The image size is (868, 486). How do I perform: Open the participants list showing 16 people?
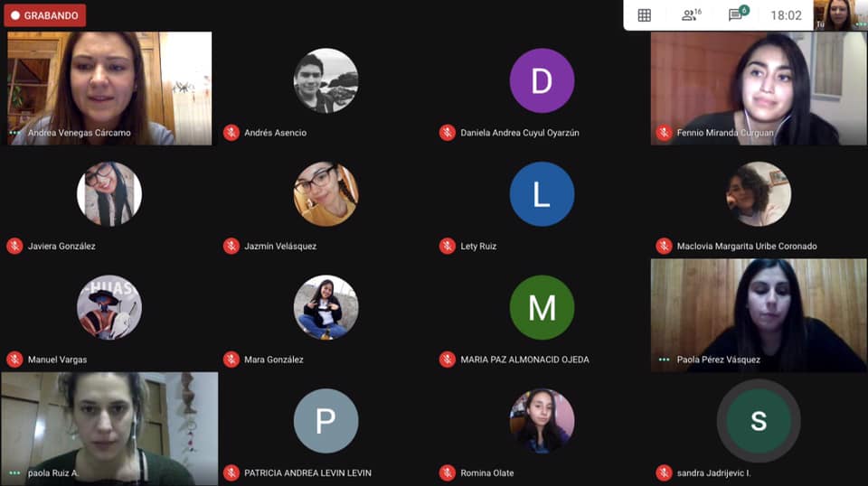tap(692, 15)
